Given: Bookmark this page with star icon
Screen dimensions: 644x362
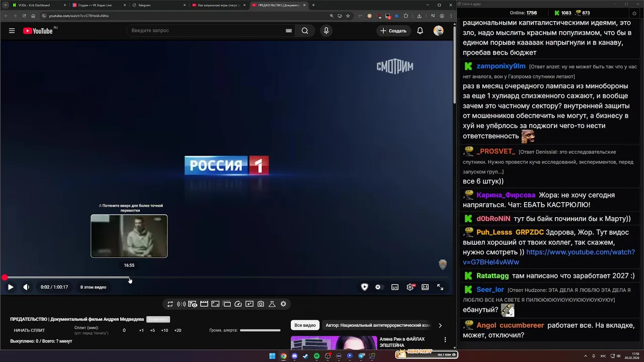Looking at the screenshot, I should (348, 16).
